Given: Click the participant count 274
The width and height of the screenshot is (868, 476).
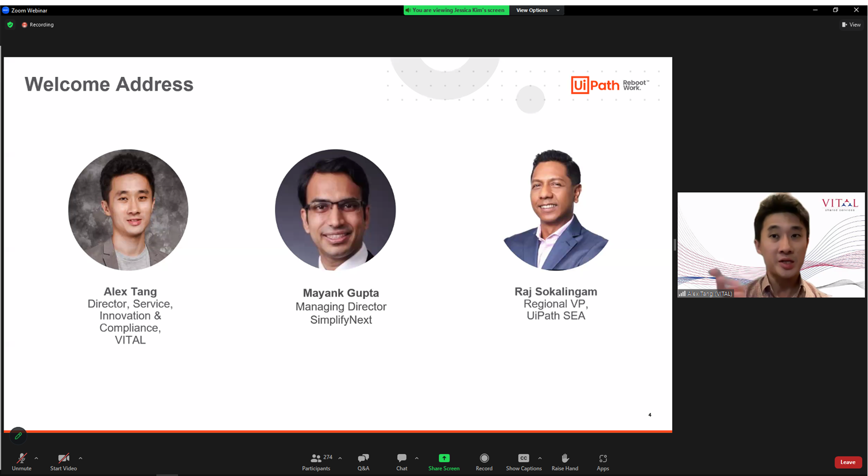Looking at the screenshot, I should click(x=328, y=457).
